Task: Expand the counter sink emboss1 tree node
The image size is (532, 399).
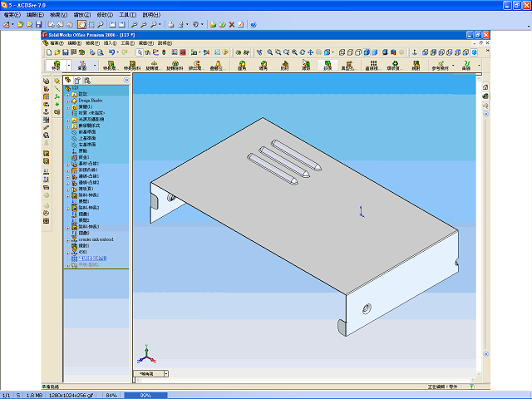Action: pyautogui.click(x=68, y=240)
